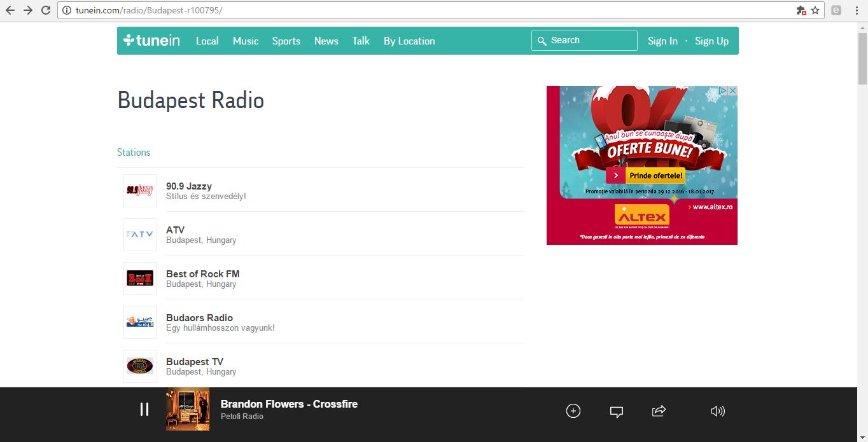
Task: Reload the page
Action: (x=46, y=10)
